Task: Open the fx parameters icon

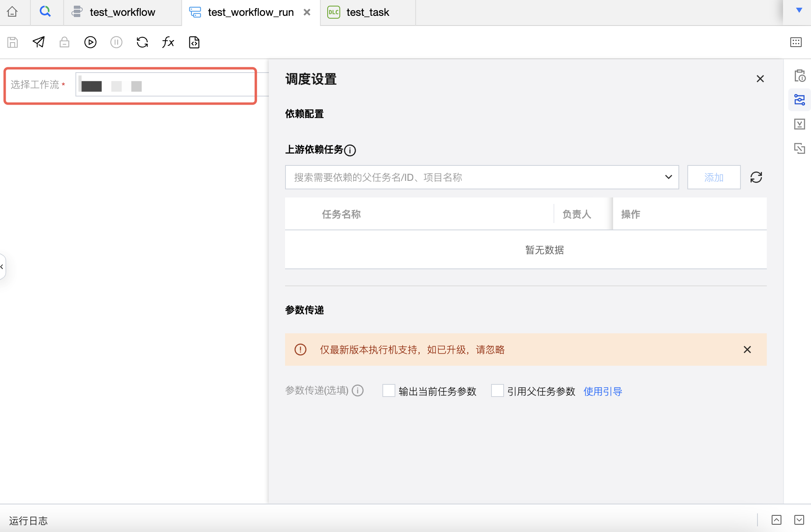Action: click(168, 42)
